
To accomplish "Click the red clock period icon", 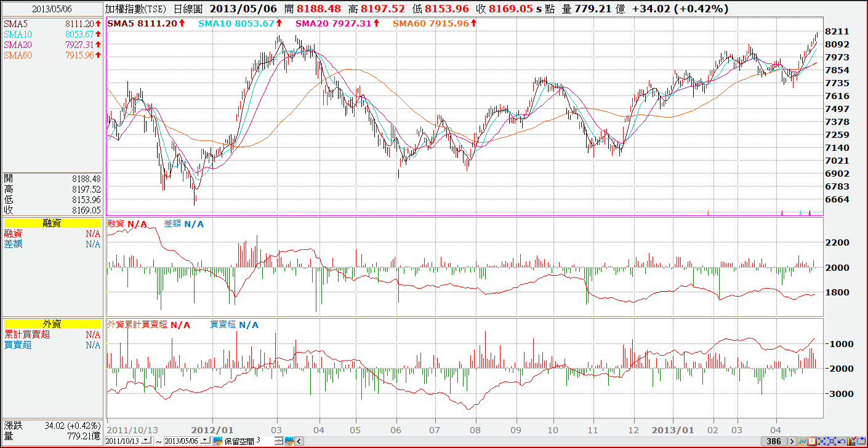I will pos(812,441).
